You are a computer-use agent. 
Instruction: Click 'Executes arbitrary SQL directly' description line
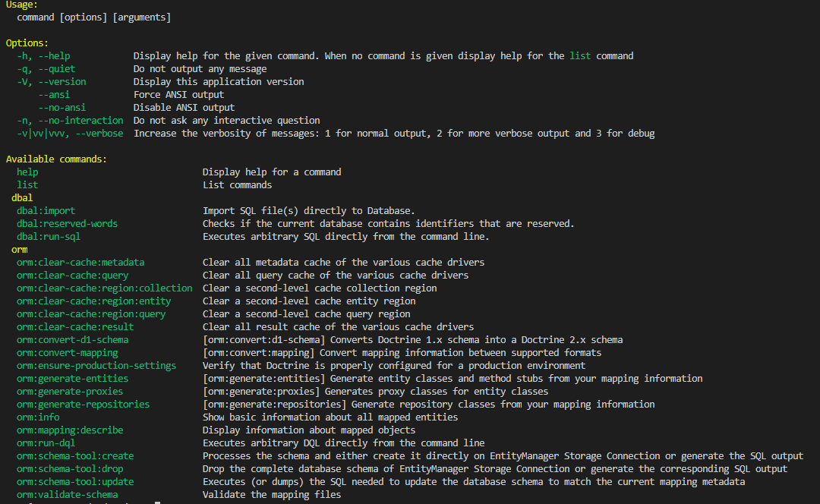pyautogui.click(x=346, y=236)
